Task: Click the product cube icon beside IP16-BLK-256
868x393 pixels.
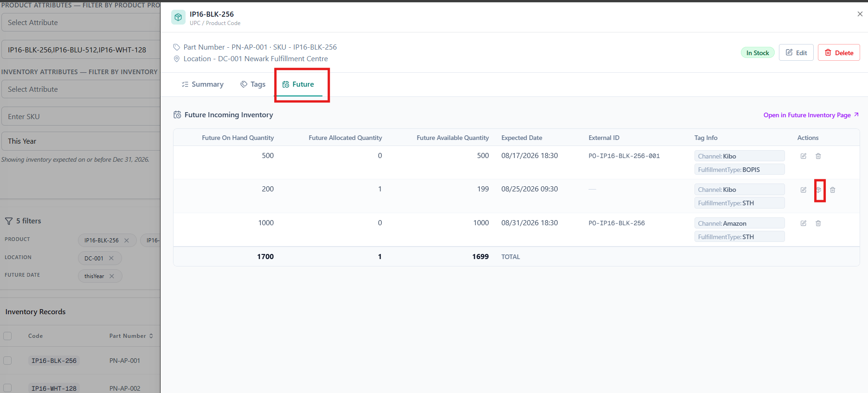Action: tap(178, 18)
